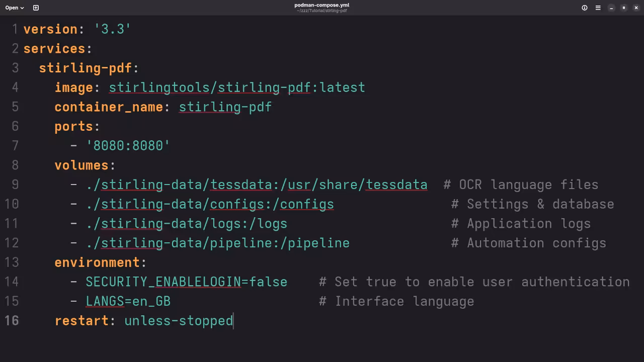
Task: Click the ~/zzz/Tutorial/stirling-pdf path subtitle
Action: [322, 11]
